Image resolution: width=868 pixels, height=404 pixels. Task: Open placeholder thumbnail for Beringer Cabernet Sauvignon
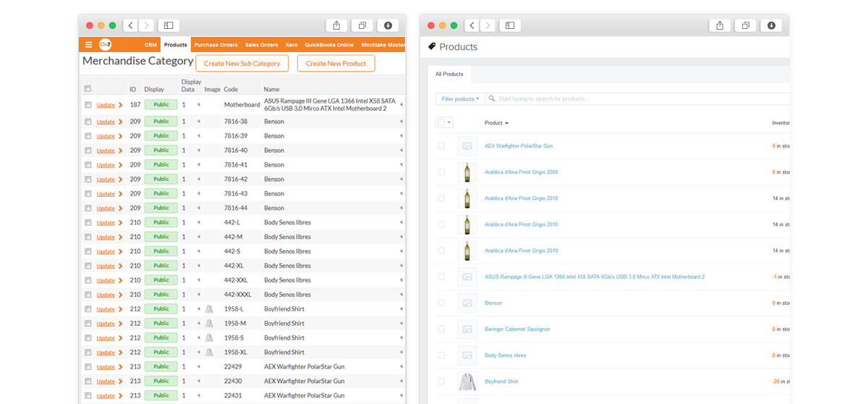click(467, 329)
